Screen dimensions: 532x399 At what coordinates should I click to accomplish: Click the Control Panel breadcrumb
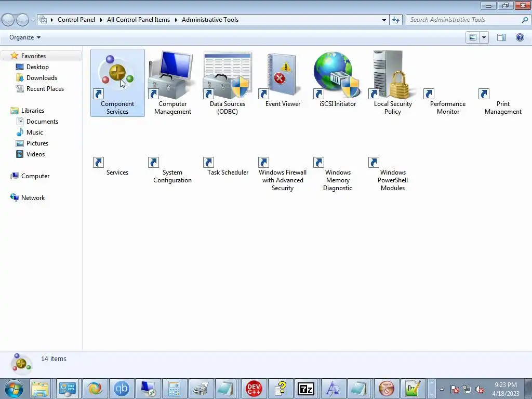click(x=76, y=20)
